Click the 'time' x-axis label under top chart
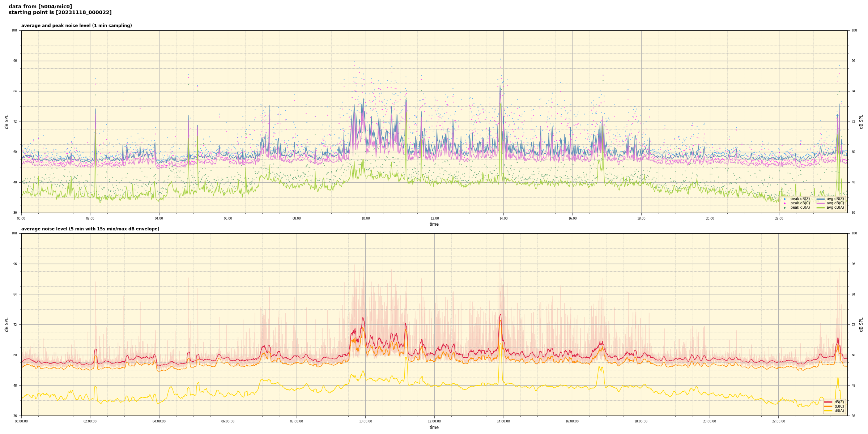Screen dimensions: 868x434 point(434,224)
